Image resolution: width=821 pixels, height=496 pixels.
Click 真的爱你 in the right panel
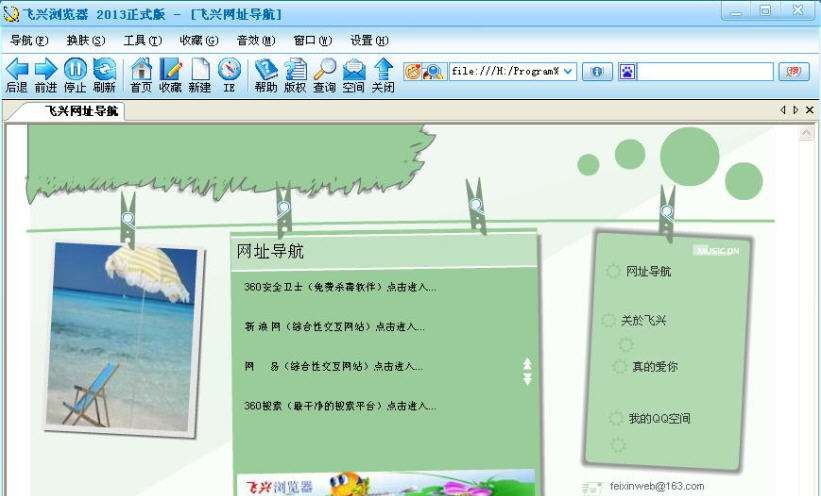[654, 367]
